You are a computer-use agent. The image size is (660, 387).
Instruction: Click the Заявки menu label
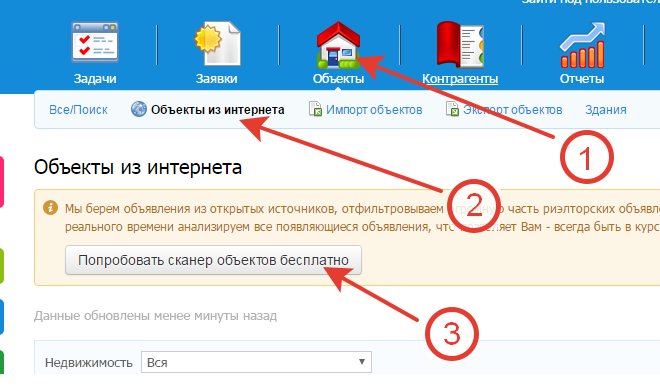(217, 79)
